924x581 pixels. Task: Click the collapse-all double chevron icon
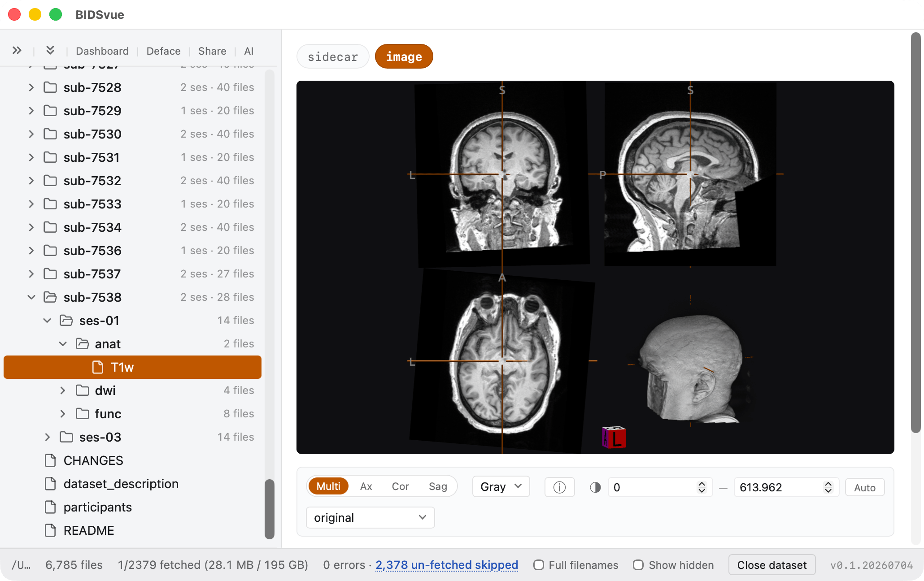(x=50, y=51)
